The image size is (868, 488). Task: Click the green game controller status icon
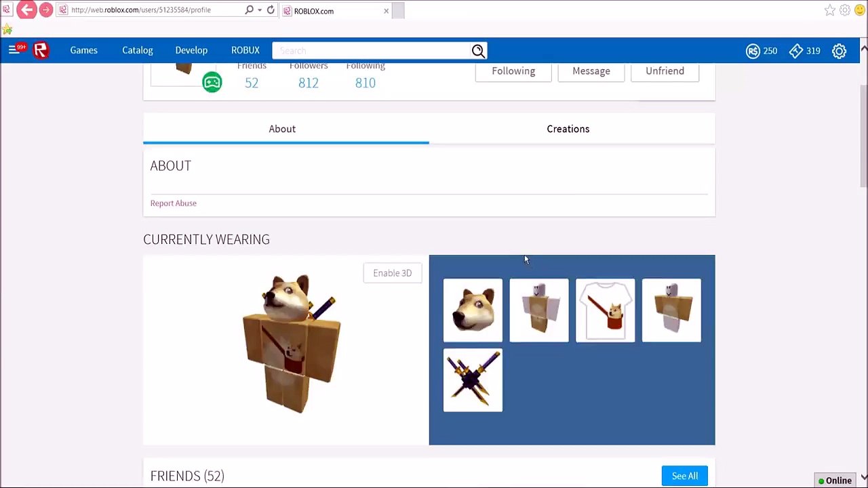tap(212, 83)
